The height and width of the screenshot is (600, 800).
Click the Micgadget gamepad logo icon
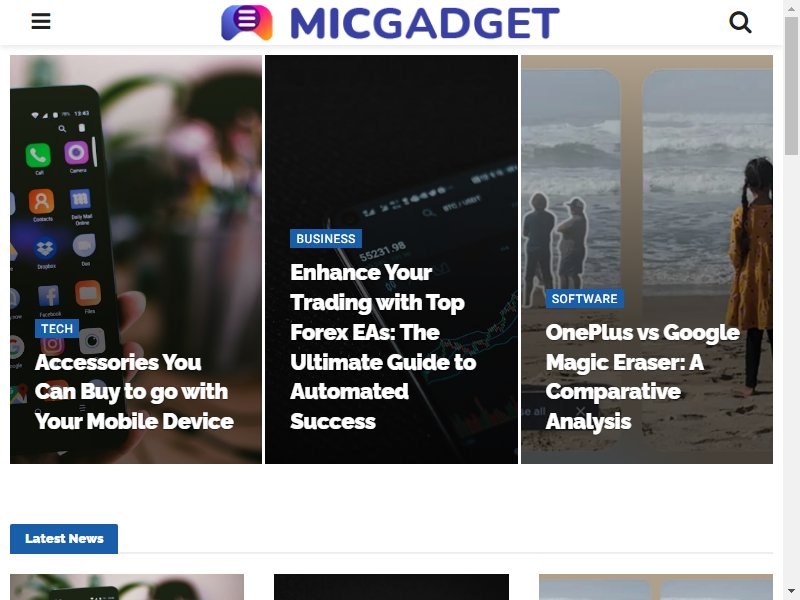coord(246,22)
